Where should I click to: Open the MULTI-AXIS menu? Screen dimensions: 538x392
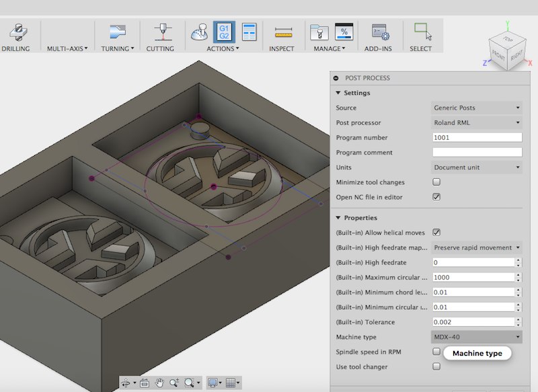[x=67, y=48]
